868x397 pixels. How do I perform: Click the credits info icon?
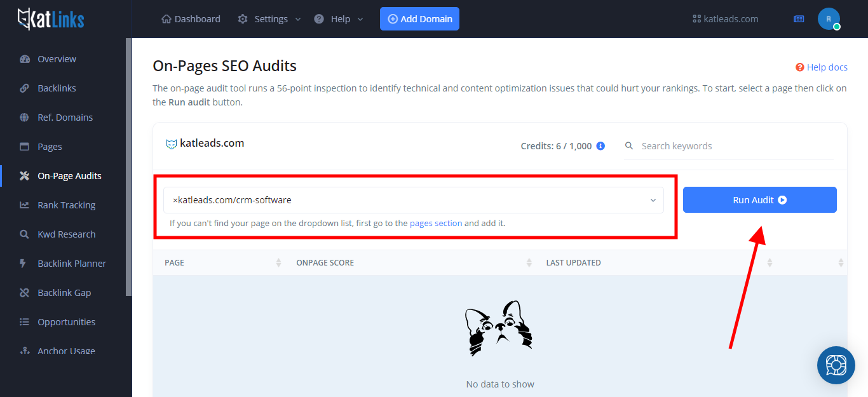tap(600, 146)
